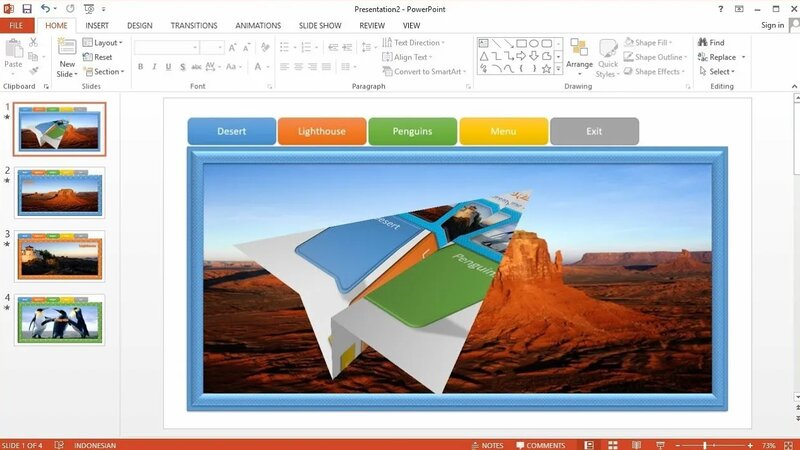This screenshot has width=800, height=450.
Task: Toggle the Notes pane
Action: coord(487,445)
